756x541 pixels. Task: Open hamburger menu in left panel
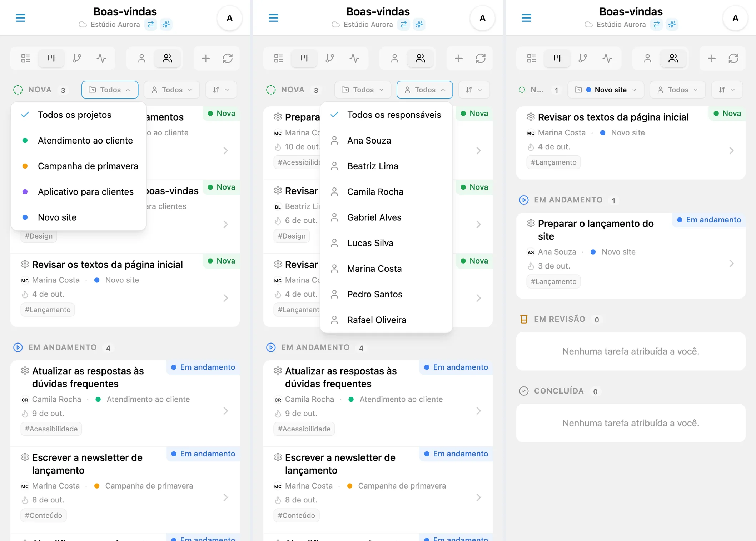[x=20, y=18]
